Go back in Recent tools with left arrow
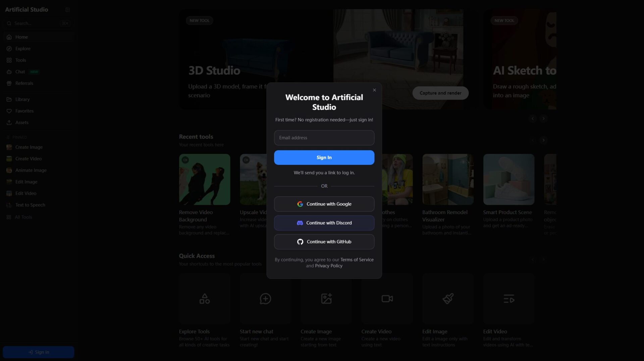This screenshot has width=644, height=361. point(533,140)
